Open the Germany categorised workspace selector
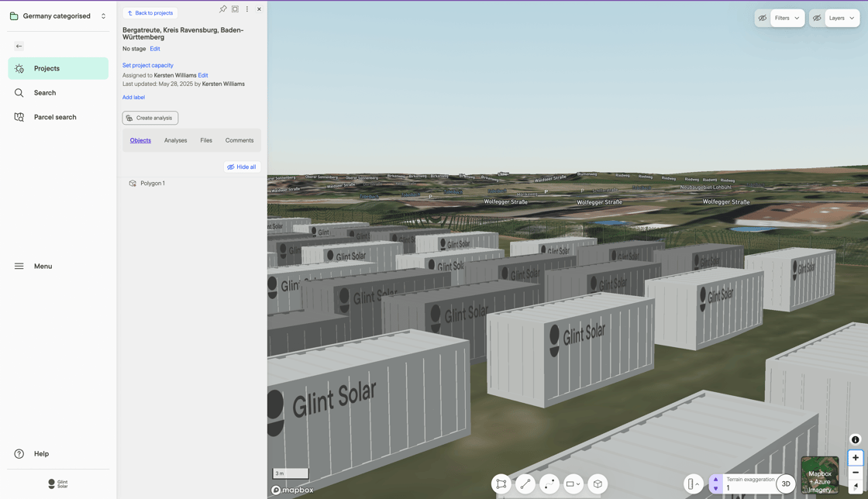868x499 pixels. (x=58, y=16)
